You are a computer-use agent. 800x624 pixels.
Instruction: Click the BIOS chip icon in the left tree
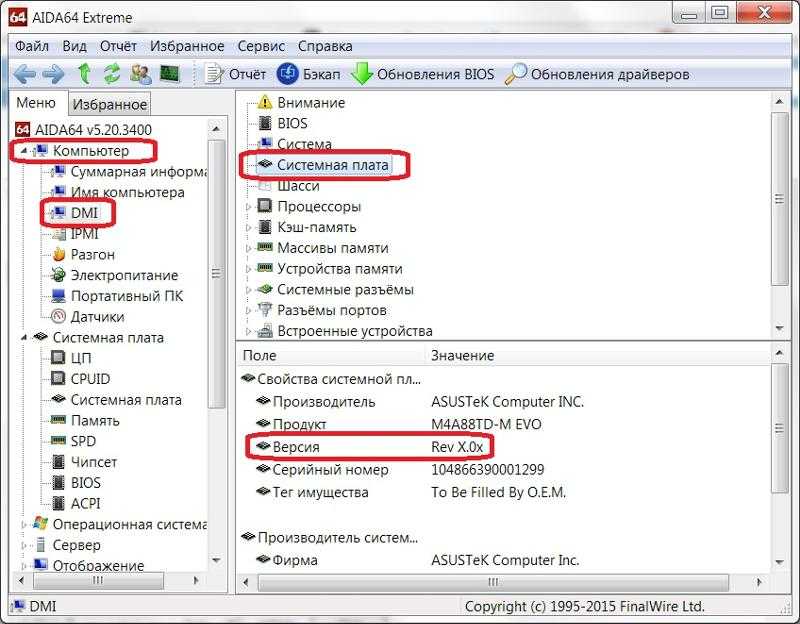pyautogui.click(x=59, y=483)
